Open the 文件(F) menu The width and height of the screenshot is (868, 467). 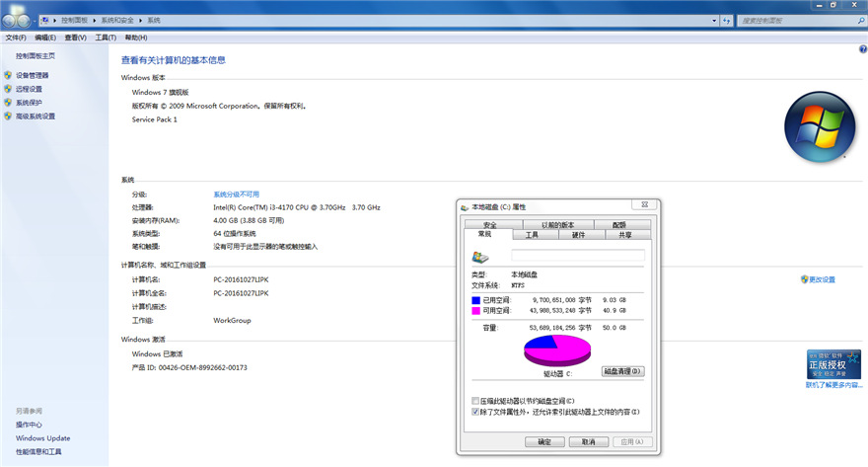[x=16, y=38]
